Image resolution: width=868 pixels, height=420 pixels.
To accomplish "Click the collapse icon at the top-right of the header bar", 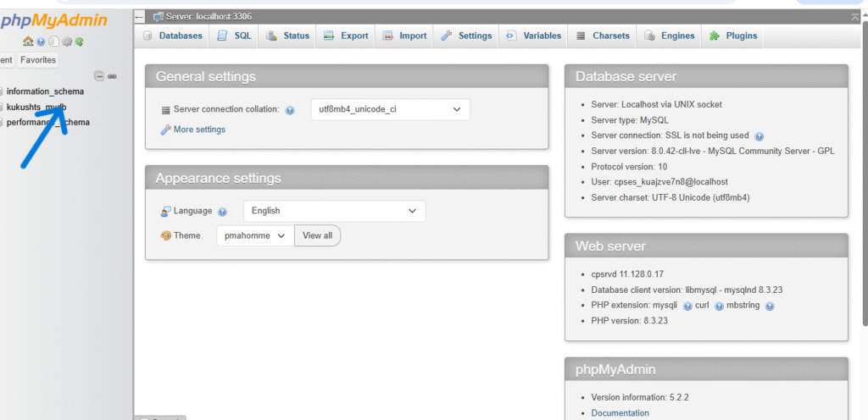I will click(x=856, y=17).
